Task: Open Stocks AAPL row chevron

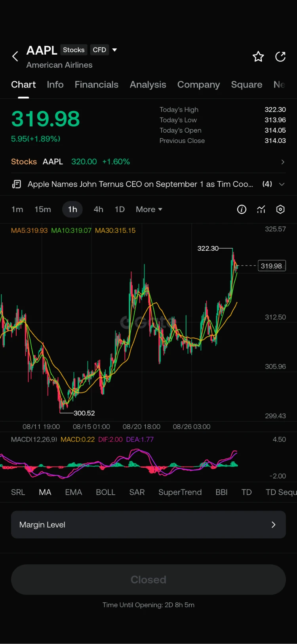Action: pyautogui.click(x=283, y=162)
